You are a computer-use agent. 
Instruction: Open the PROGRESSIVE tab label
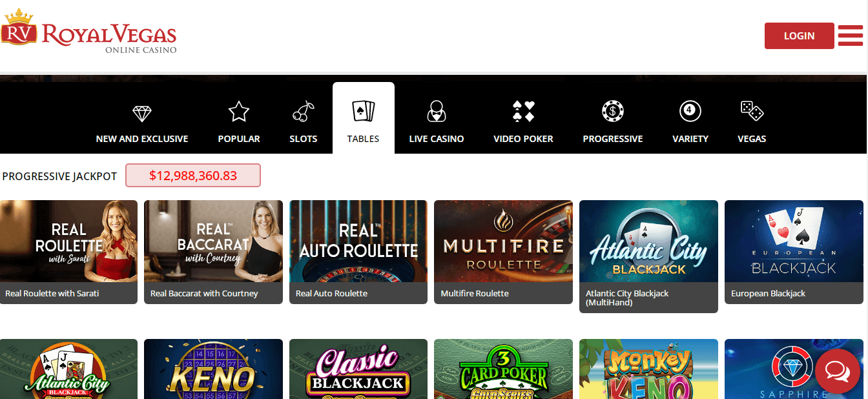pyautogui.click(x=613, y=139)
